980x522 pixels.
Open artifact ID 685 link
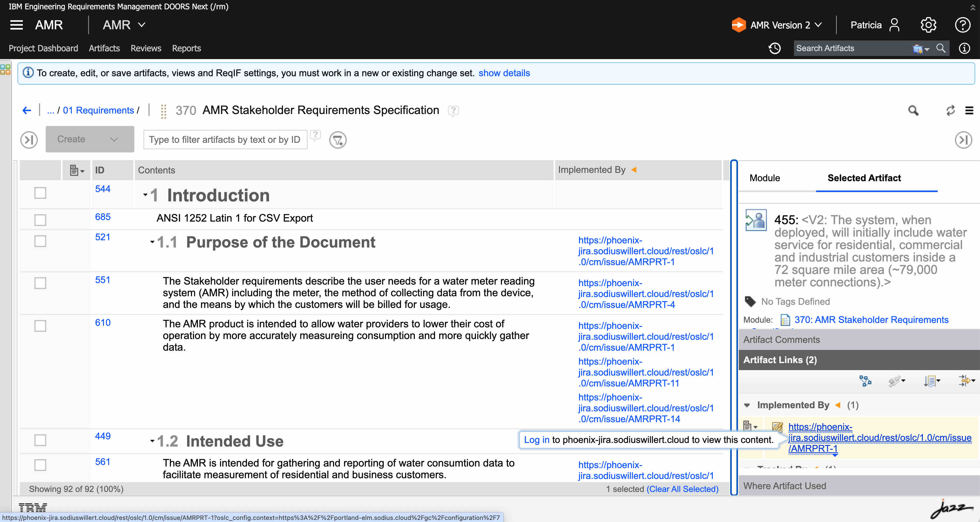pyautogui.click(x=103, y=217)
